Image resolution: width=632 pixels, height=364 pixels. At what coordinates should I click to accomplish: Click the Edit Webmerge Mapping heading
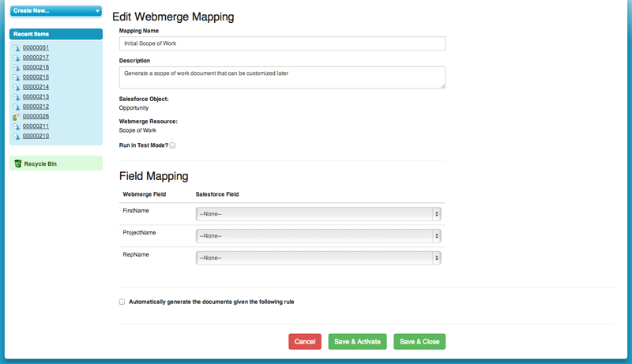click(173, 17)
